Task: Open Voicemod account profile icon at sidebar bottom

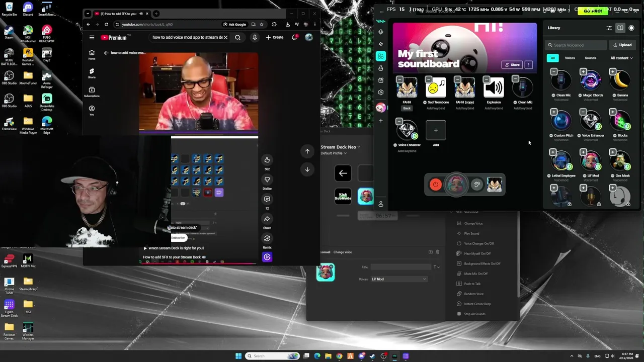Action: [381, 204]
